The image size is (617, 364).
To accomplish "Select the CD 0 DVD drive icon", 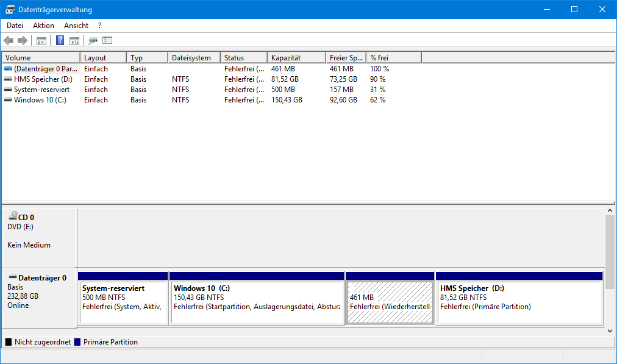I will (13, 216).
